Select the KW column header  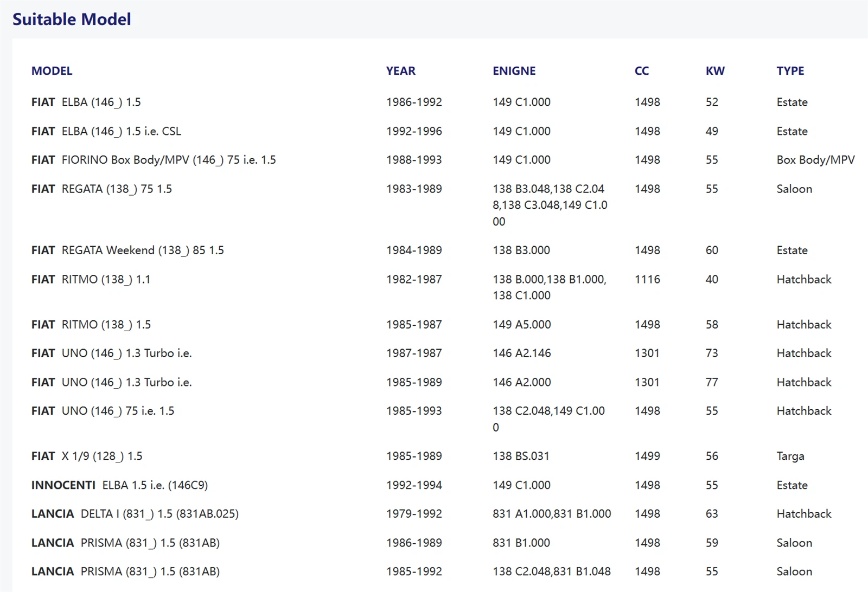pyautogui.click(x=715, y=71)
